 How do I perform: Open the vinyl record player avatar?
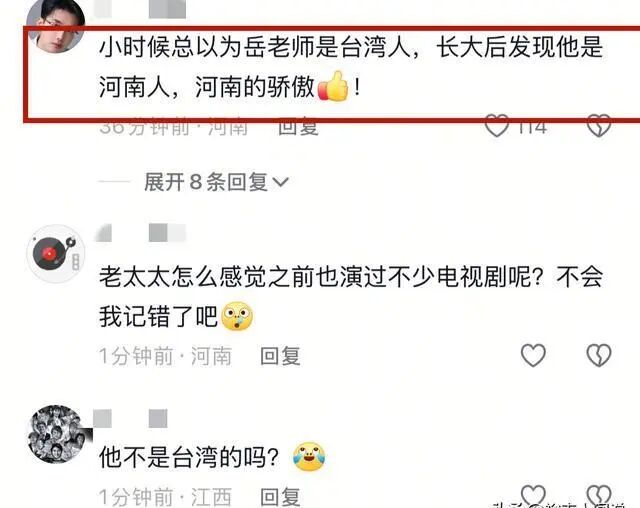point(56,253)
